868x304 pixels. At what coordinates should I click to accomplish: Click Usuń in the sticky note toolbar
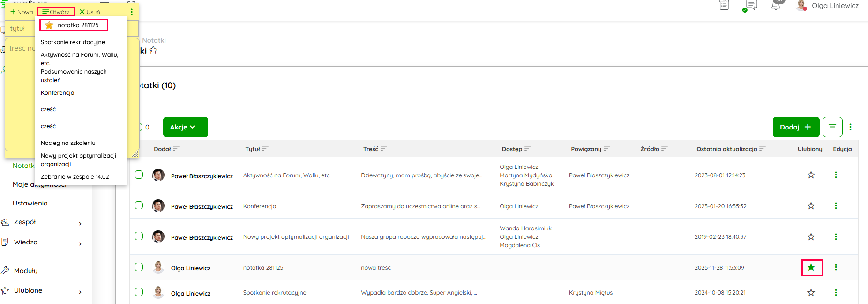click(x=90, y=12)
